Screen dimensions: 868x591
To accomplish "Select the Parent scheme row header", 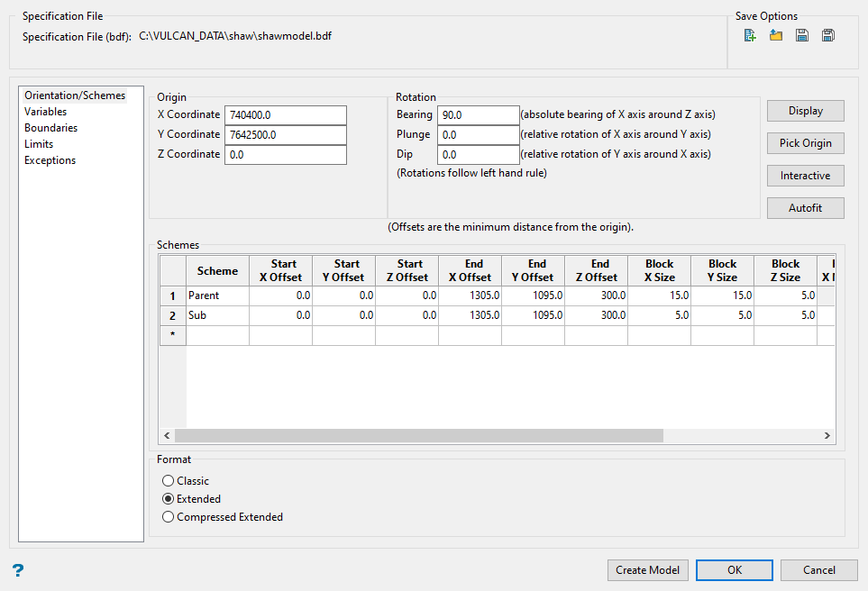I will [x=172, y=295].
